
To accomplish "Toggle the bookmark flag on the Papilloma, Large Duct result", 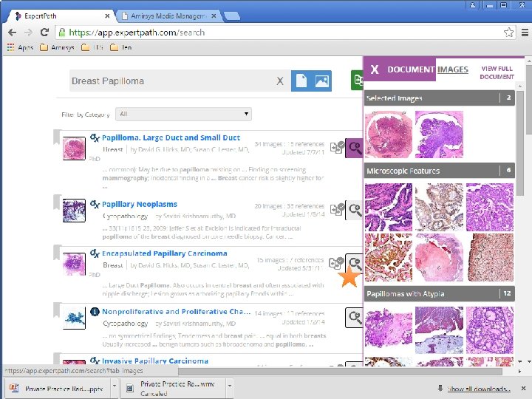I will coord(57,137).
